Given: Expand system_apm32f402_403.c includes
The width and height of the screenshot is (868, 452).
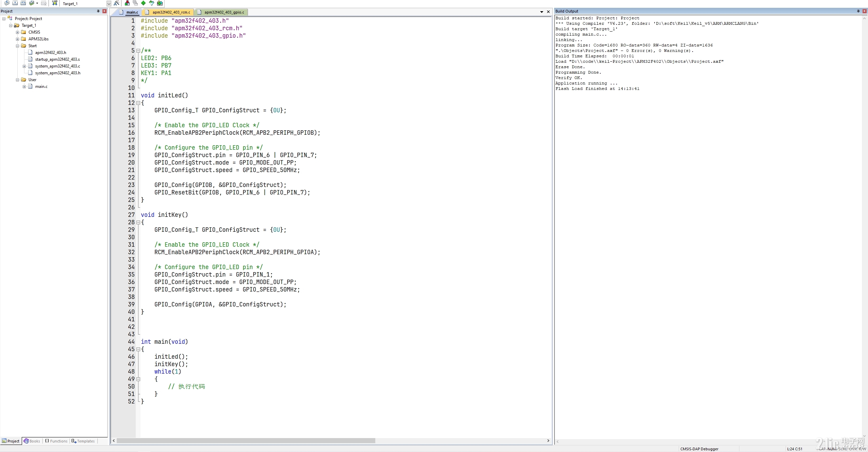Looking at the screenshot, I should [24, 66].
